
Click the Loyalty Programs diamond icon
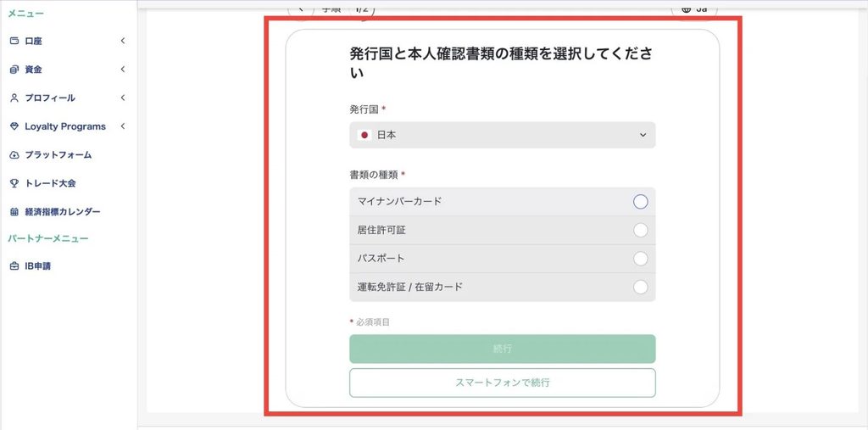[14, 126]
